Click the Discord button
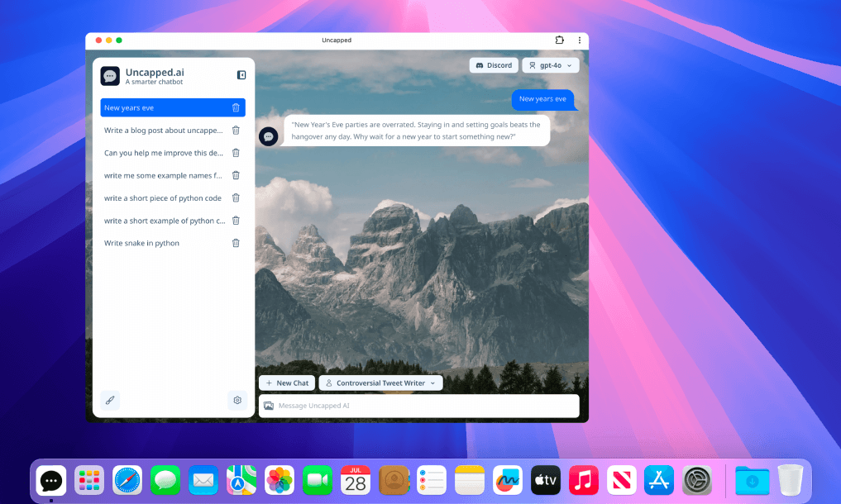The width and height of the screenshot is (841, 504). (494, 65)
